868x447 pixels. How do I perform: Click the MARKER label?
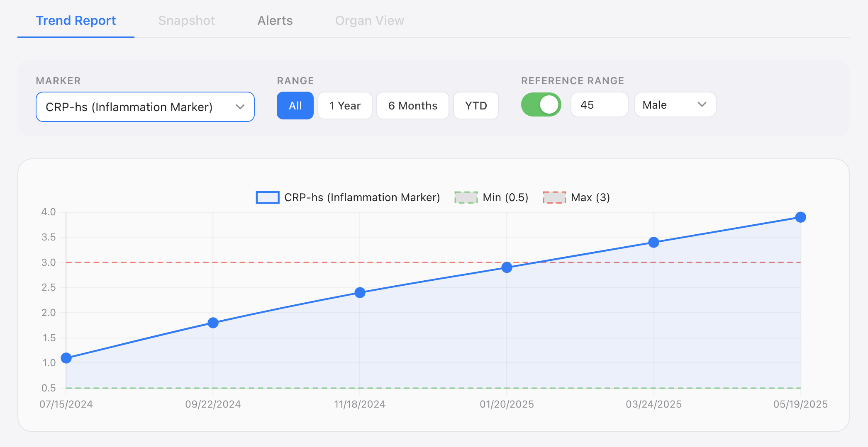coord(59,81)
